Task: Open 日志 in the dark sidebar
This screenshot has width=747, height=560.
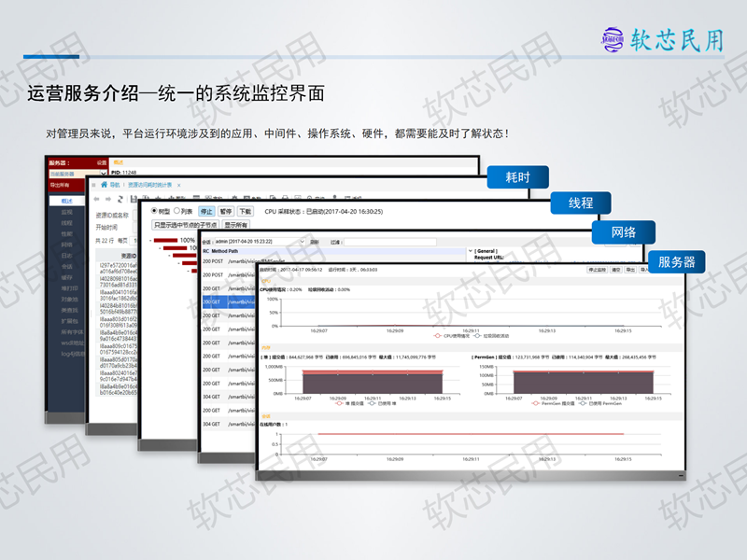Action: 66,256
